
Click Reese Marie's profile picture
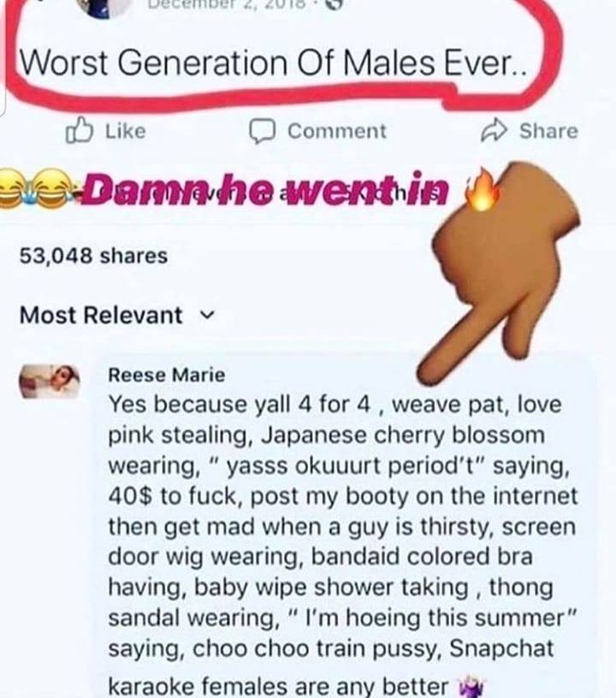click(49, 381)
